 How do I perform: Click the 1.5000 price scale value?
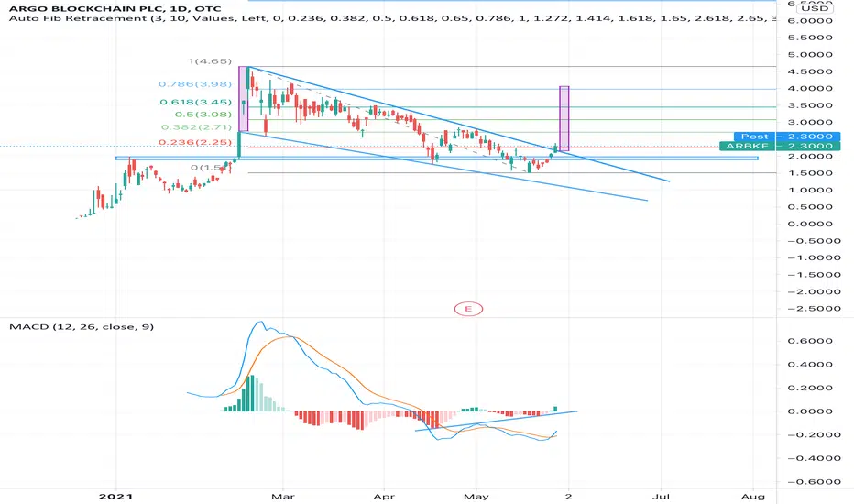(x=810, y=173)
